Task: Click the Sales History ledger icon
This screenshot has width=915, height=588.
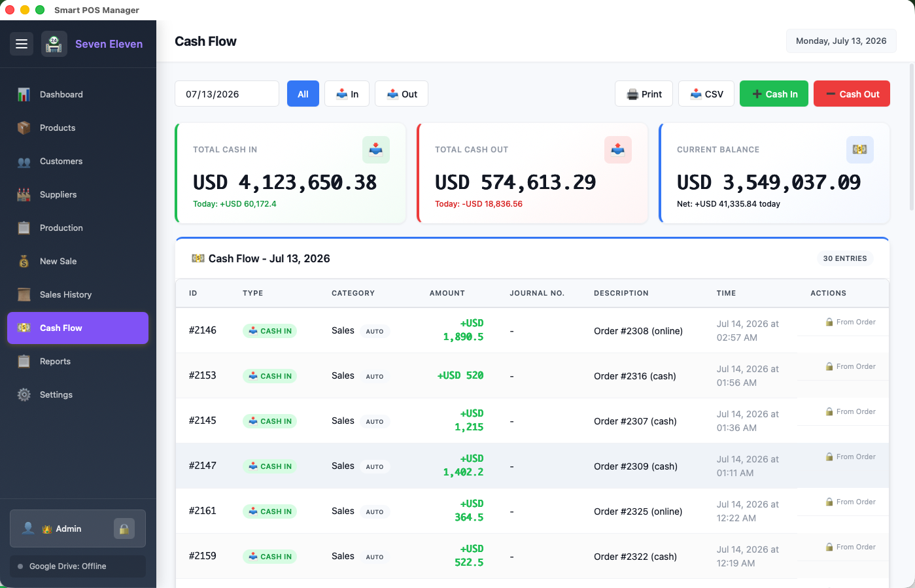Action: 24,294
